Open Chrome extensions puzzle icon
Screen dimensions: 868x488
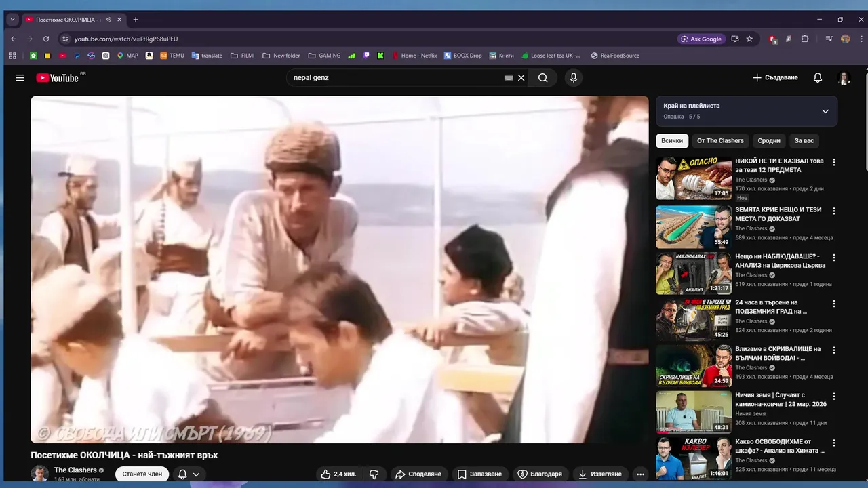coord(805,39)
